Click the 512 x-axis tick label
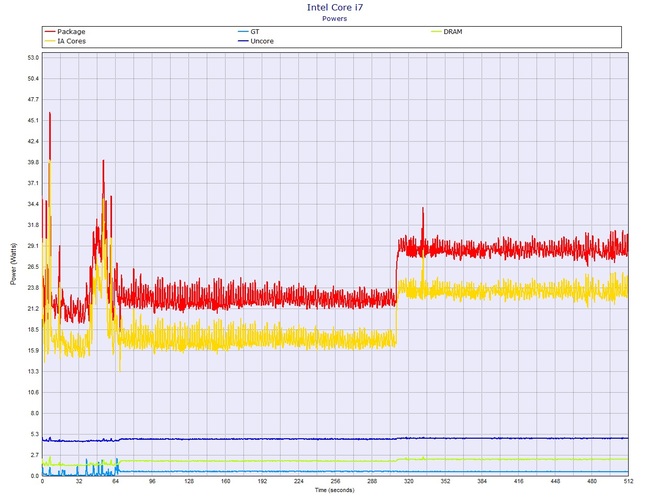670x502 pixels. [x=628, y=481]
